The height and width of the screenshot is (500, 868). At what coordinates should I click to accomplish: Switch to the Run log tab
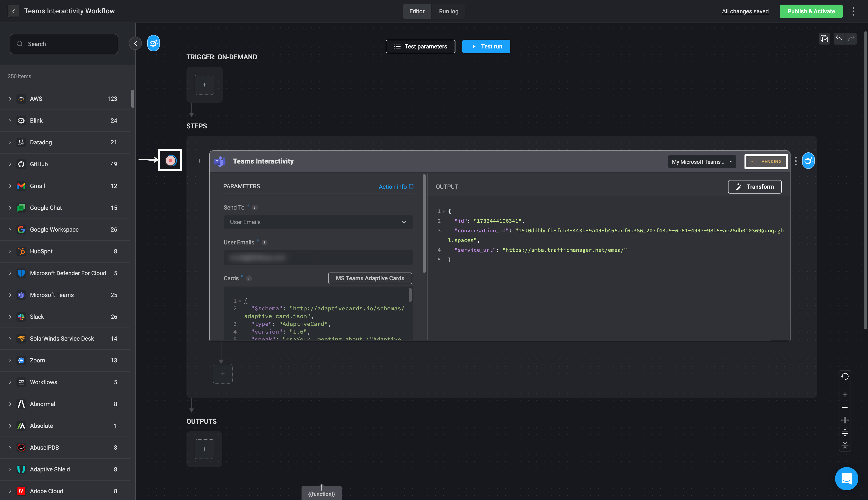click(449, 11)
